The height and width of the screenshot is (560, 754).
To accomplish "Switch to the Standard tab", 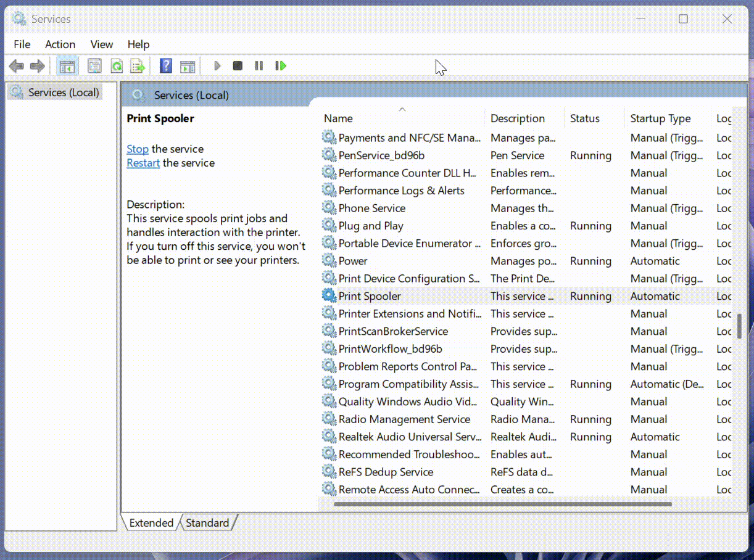I will click(x=207, y=523).
